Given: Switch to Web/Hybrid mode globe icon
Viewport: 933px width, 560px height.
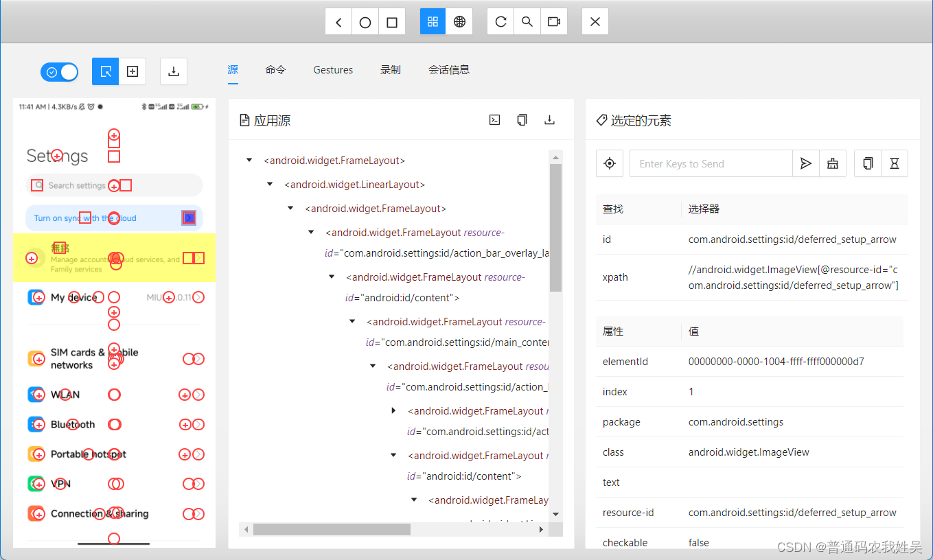Looking at the screenshot, I should [x=459, y=22].
